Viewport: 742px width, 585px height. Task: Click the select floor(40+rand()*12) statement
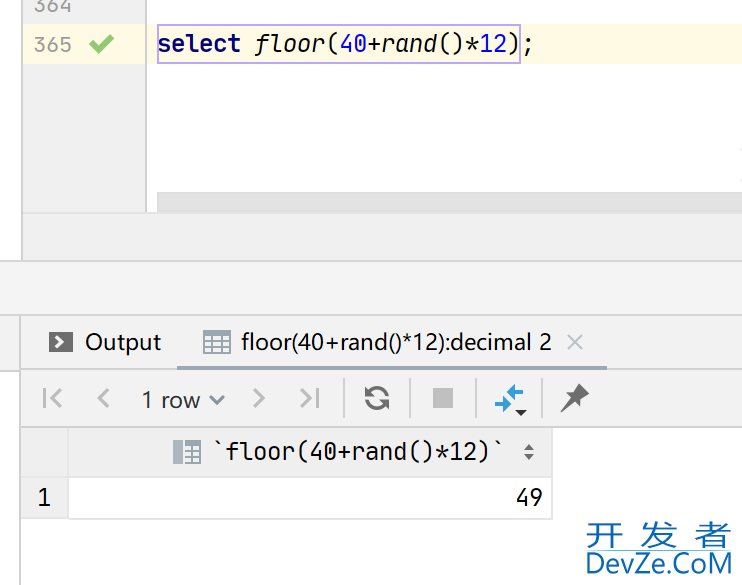[339, 44]
